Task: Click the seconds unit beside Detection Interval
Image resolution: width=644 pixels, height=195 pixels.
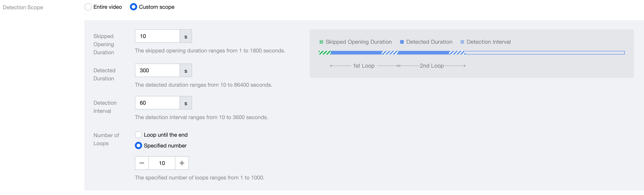Action: (186, 103)
